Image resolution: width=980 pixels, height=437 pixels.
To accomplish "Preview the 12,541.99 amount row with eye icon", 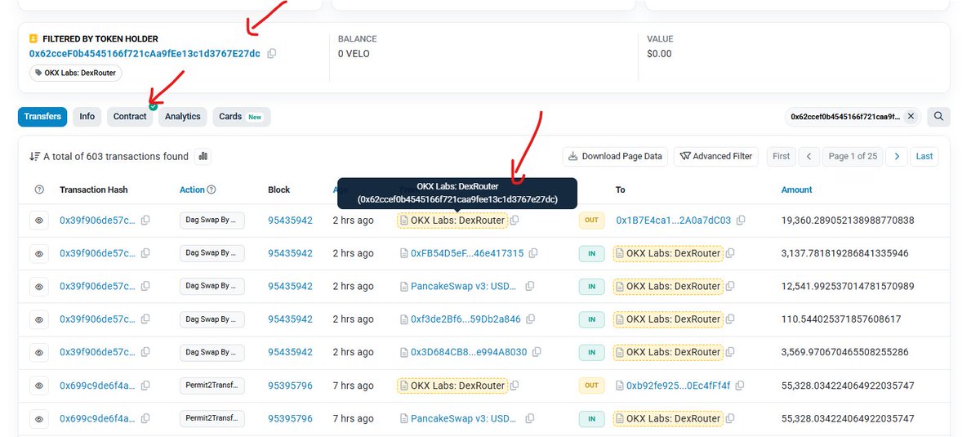I will pos(39,287).
